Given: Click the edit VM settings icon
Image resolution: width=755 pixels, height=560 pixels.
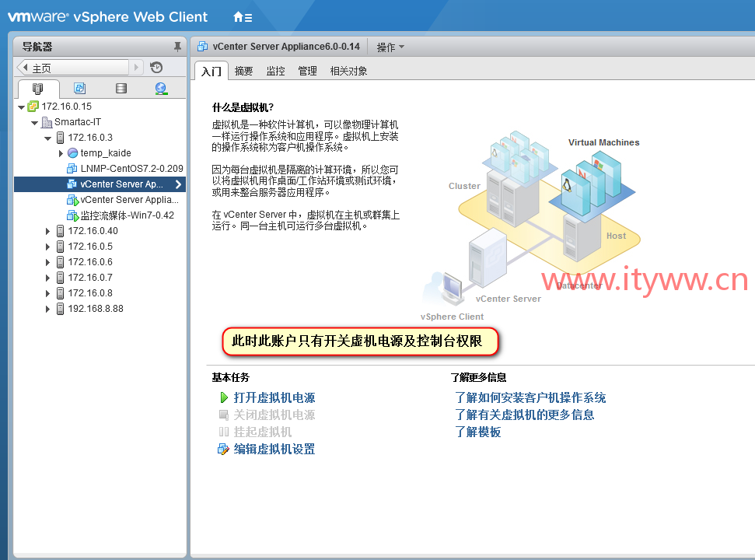Looking at the screenshot, I should click(223, 450).
